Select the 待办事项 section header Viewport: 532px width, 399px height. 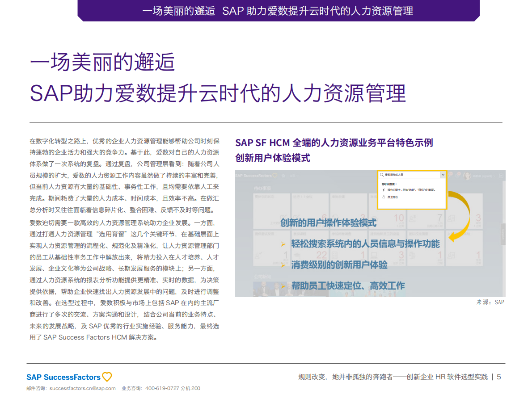pyautogui.click(x=262, y=188)
